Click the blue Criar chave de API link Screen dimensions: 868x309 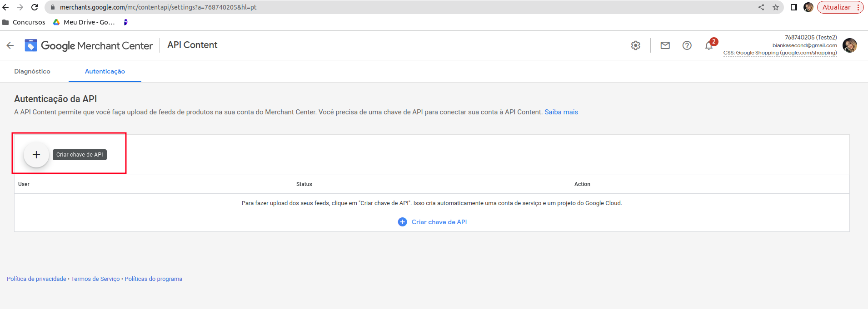tap(433, 222)
